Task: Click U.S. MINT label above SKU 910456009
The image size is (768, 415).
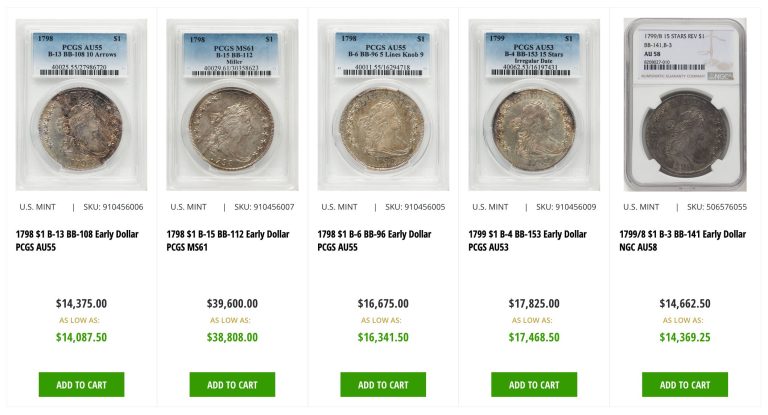Action: click(x=490, y=207)
